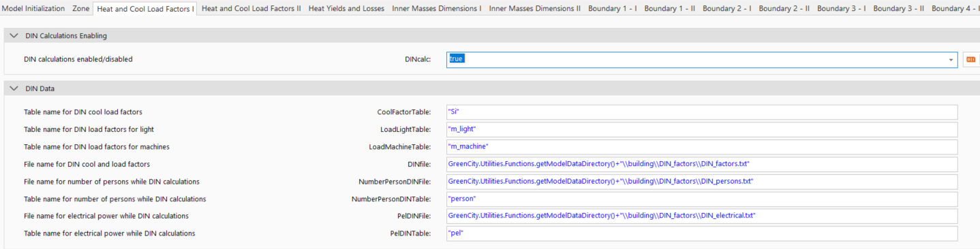
Task: Click into the DINfile path field
Action: (x=702, y=164)
